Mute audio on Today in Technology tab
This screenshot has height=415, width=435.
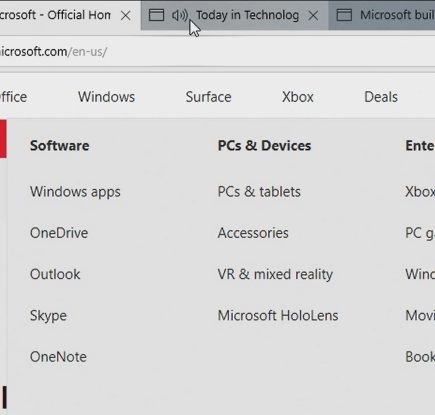[x=180, y=15]
